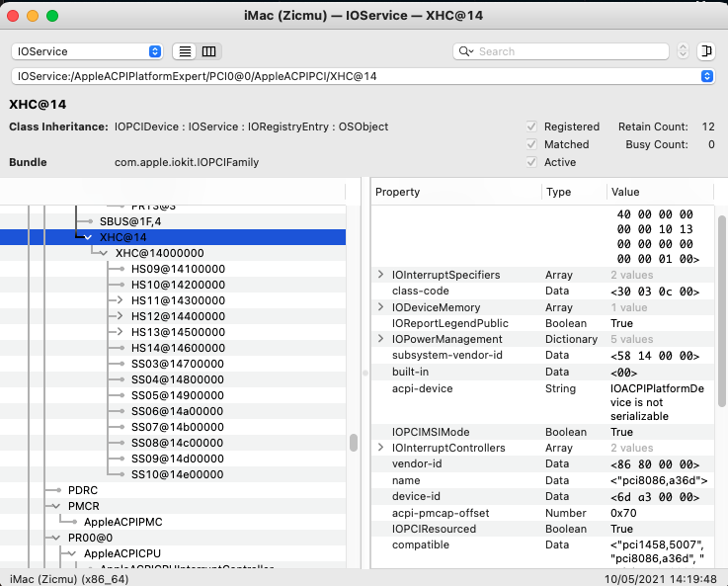Select the compatible property row

pos(542,552)
